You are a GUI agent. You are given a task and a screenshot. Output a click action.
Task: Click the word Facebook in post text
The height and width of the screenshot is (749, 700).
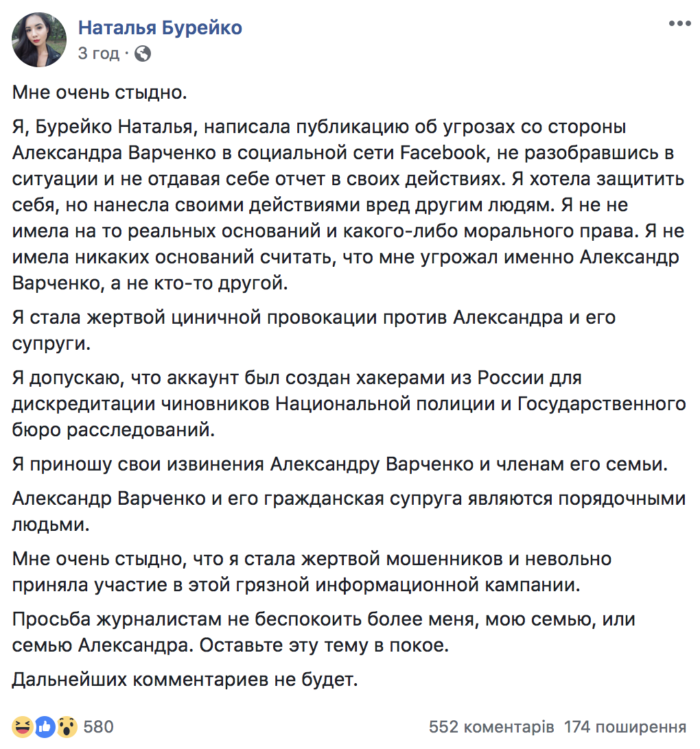click(x=443, y=153)
